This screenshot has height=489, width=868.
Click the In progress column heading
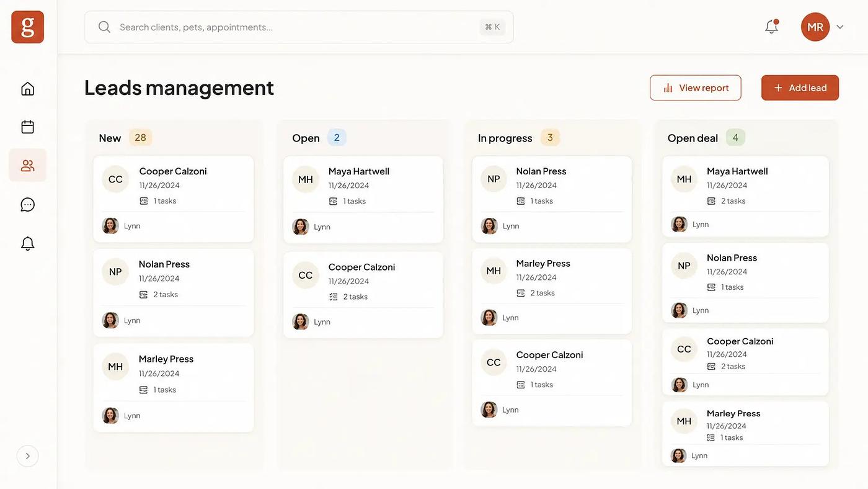click(x=505, y=138)
